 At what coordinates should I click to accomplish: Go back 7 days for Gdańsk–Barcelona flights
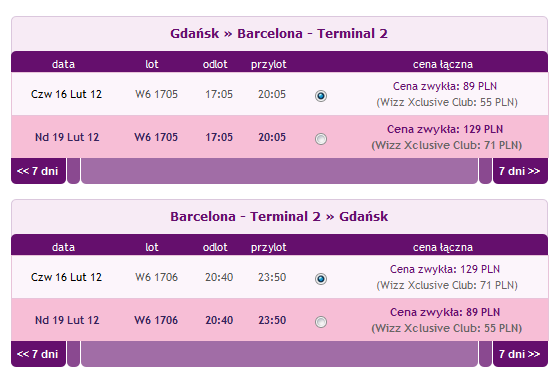tap(38, 171)
